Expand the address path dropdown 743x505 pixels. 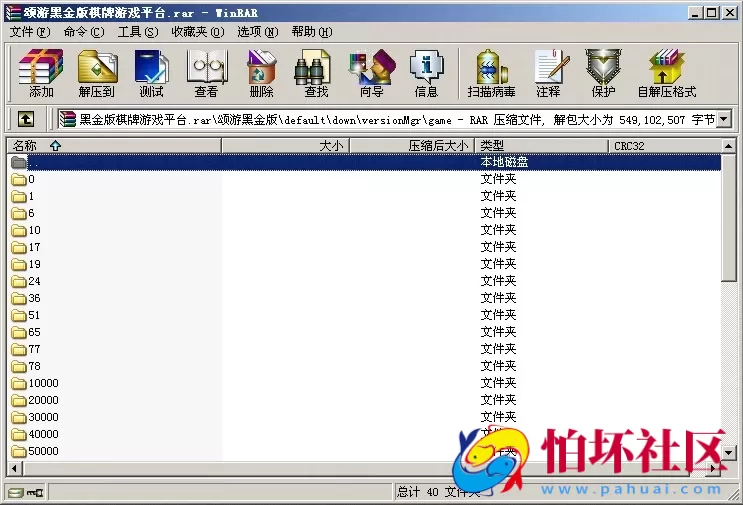724,119
